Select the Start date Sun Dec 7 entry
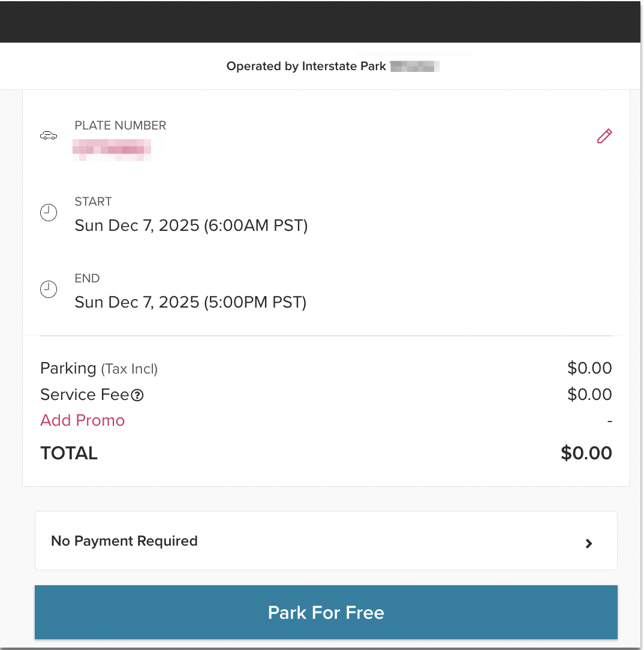644x650 pixels. coord(191,225)
